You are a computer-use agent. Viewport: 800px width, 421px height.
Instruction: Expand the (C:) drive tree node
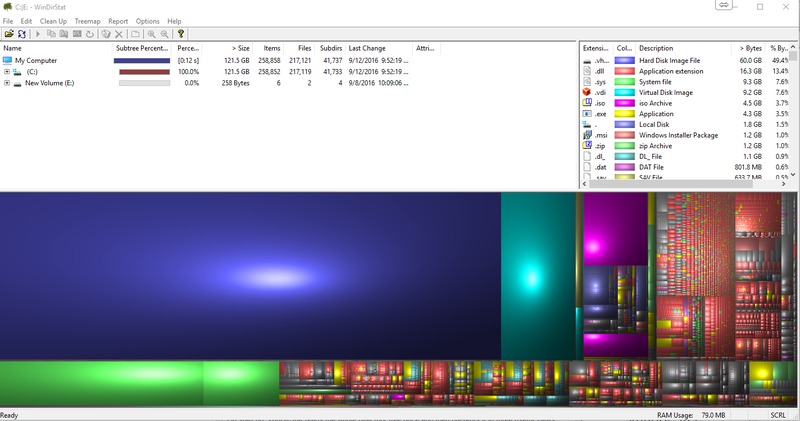[x=7, y=72]
